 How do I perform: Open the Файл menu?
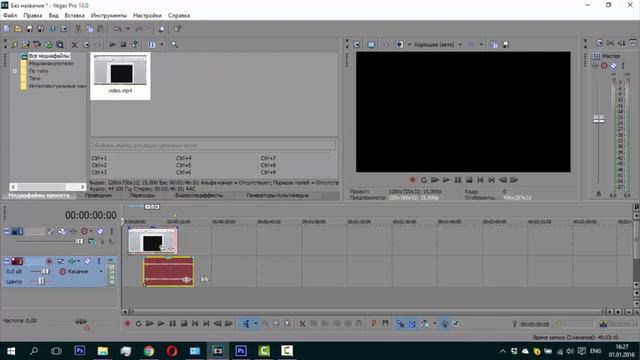pos(10,16)
